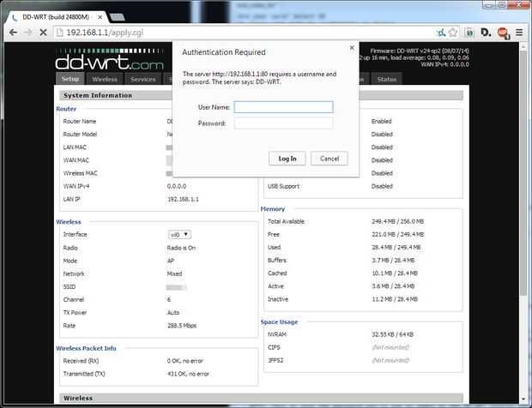
Task: Click the WAN IPv4 value 0.0.0.0
Action: [x=177, y=186]
